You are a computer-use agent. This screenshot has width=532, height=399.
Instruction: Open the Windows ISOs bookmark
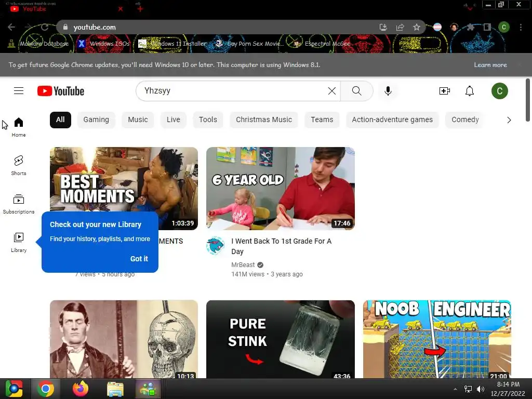[x=104, y=44]
